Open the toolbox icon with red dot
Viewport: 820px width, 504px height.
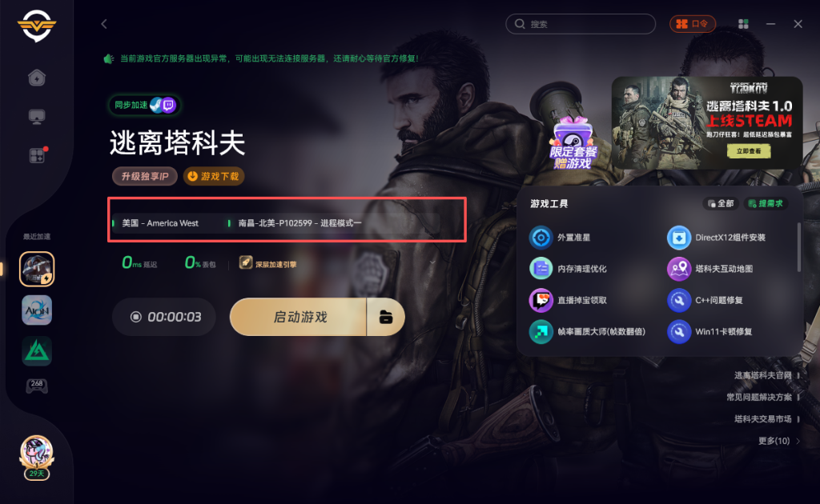pos(38,155)
